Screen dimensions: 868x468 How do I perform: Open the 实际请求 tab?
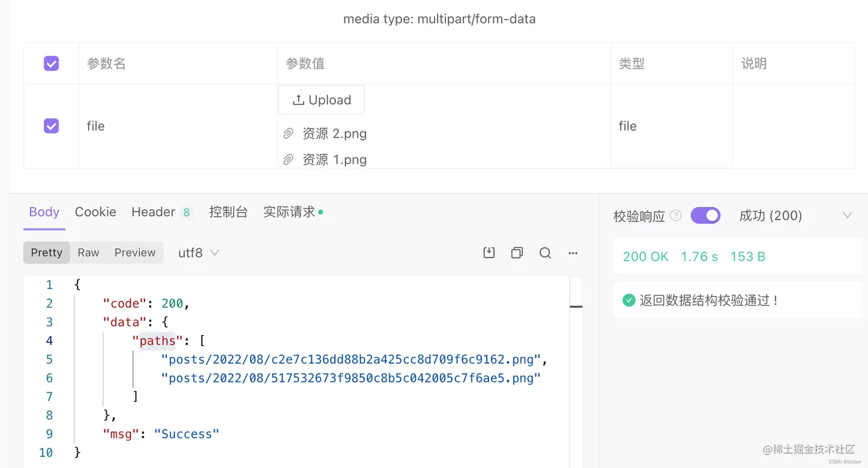[x=289, y=212]
